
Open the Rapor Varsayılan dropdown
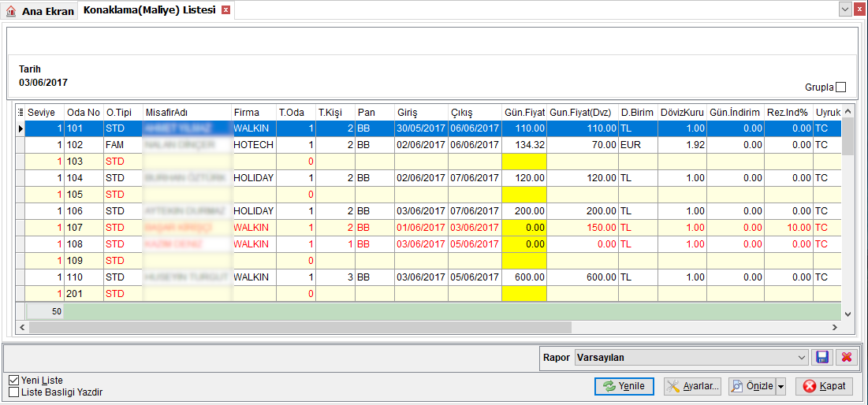[x=691, y=358]
